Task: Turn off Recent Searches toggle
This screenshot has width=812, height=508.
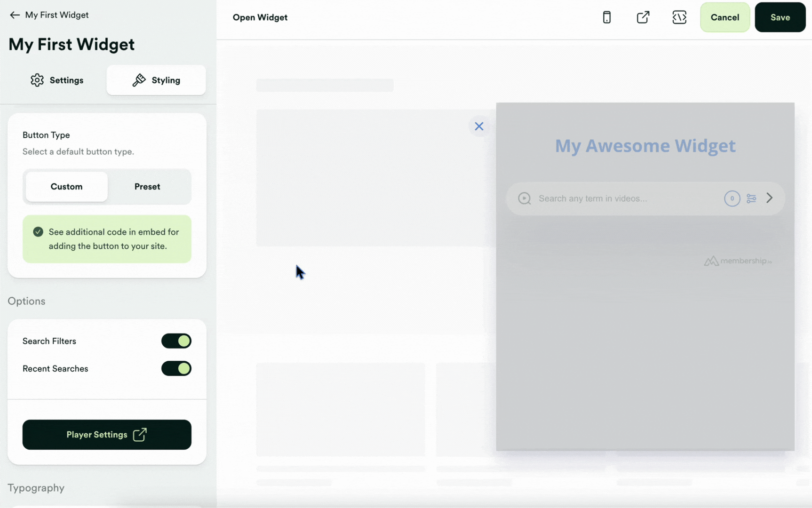Action: pyautogui.click(x=176, y=368)
